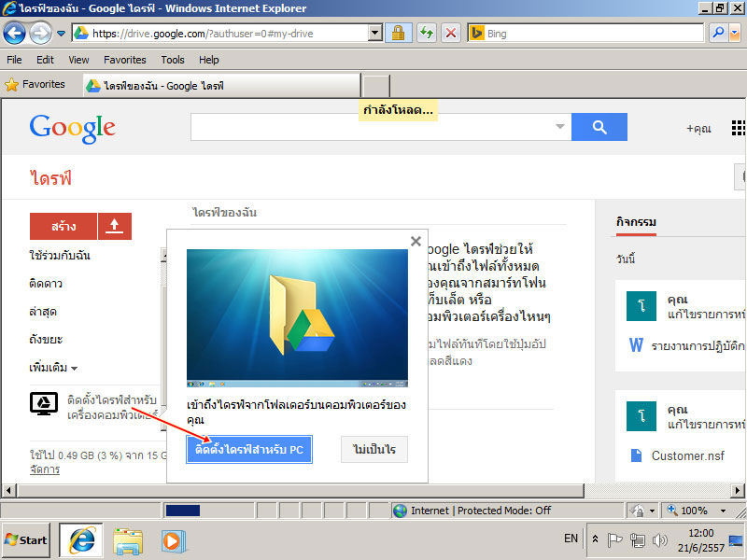Click the Drive folder promo image
Screen dimensions: 747x560
click(297, 318)
